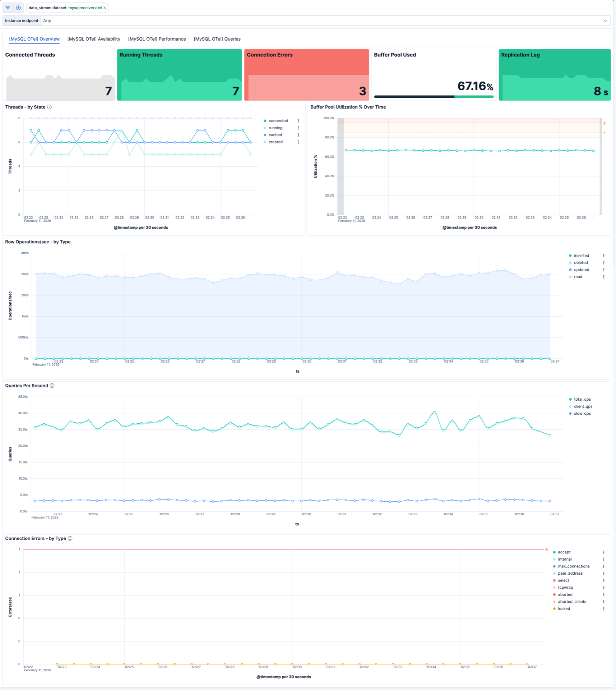
Task: Toggle the read series in row operations legend
Action: 578,277
